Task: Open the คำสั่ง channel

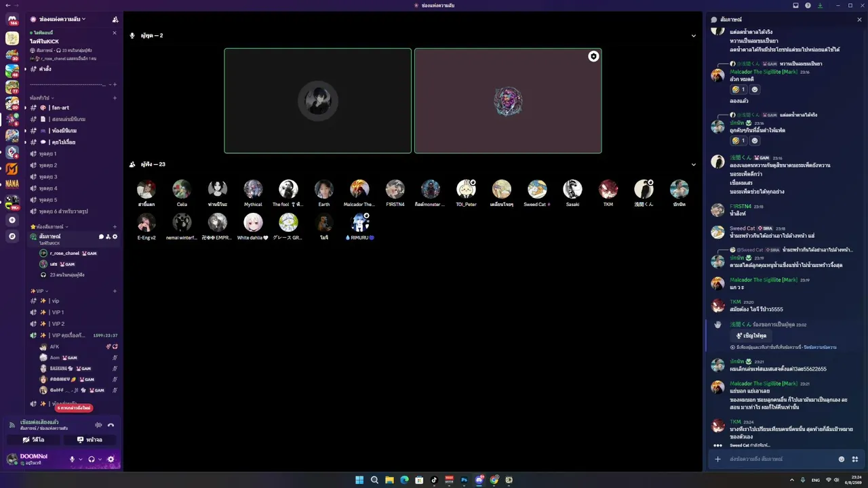Action: pyautogui.click(x=75, y=69)
